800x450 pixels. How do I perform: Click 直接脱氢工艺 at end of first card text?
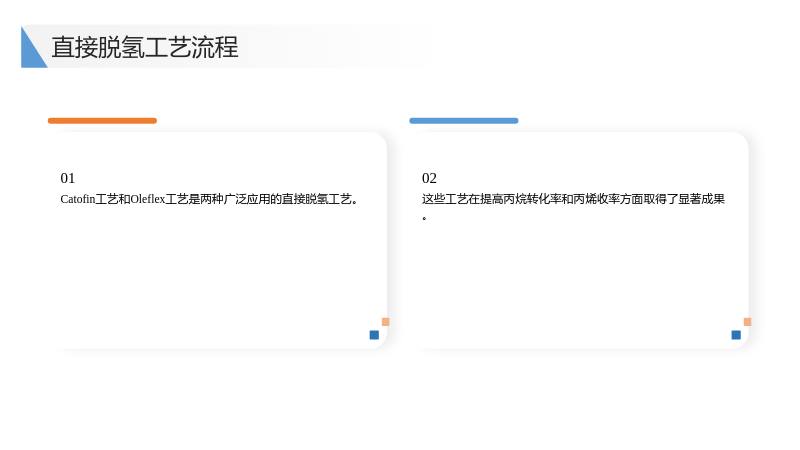pos(317,199)
